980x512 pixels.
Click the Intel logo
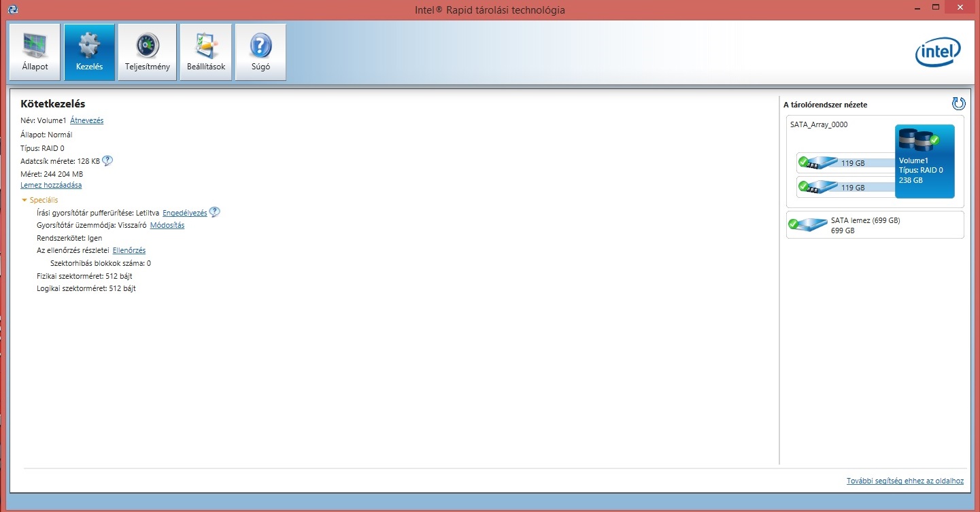point(938,52)
